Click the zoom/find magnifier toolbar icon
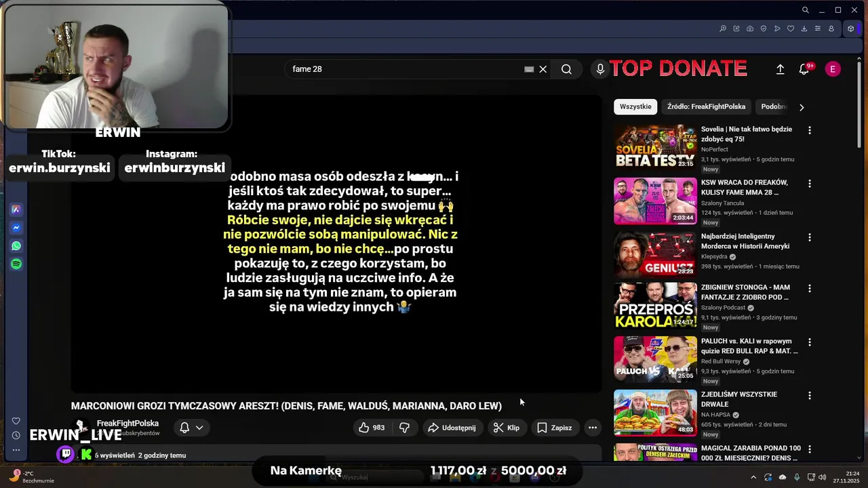 tap(723, 28)
